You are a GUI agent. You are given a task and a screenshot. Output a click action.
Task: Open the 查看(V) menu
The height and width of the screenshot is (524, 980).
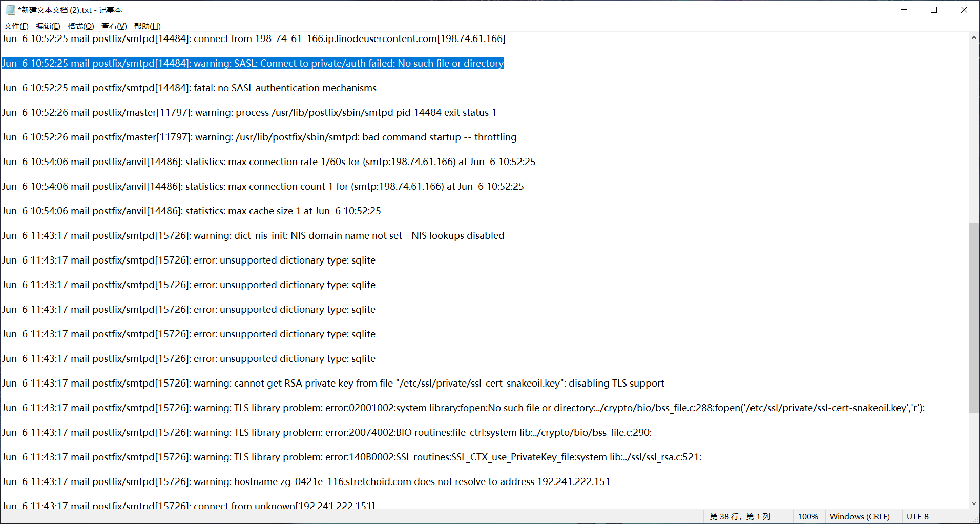tap(114, 26)
